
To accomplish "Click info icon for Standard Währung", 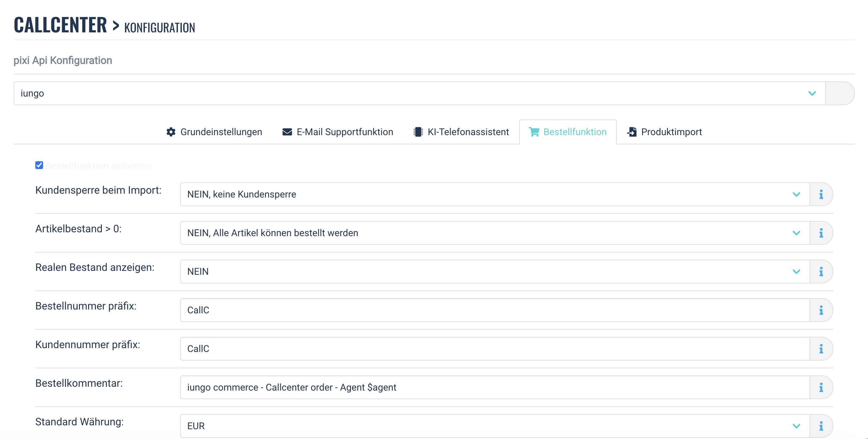I will point(821,426).
